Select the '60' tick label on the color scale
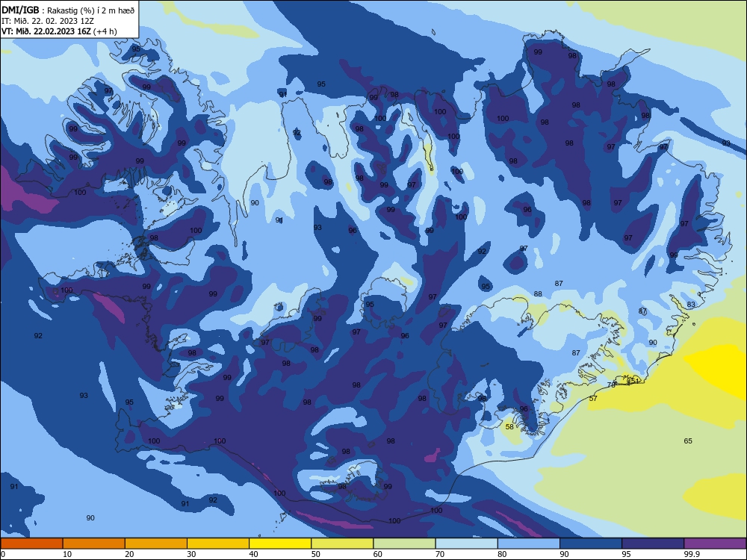Viewport: 747px width, 560px height. coord(378,554)
